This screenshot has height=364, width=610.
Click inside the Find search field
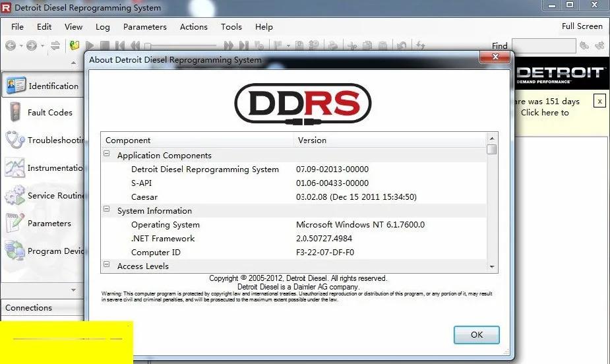point(544,46)
